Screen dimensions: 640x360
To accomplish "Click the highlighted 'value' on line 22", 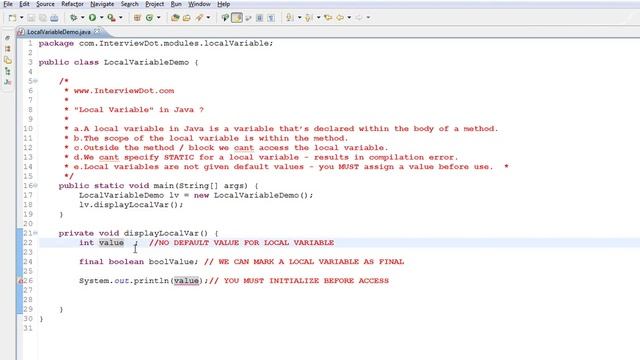I will click(111, 243).
